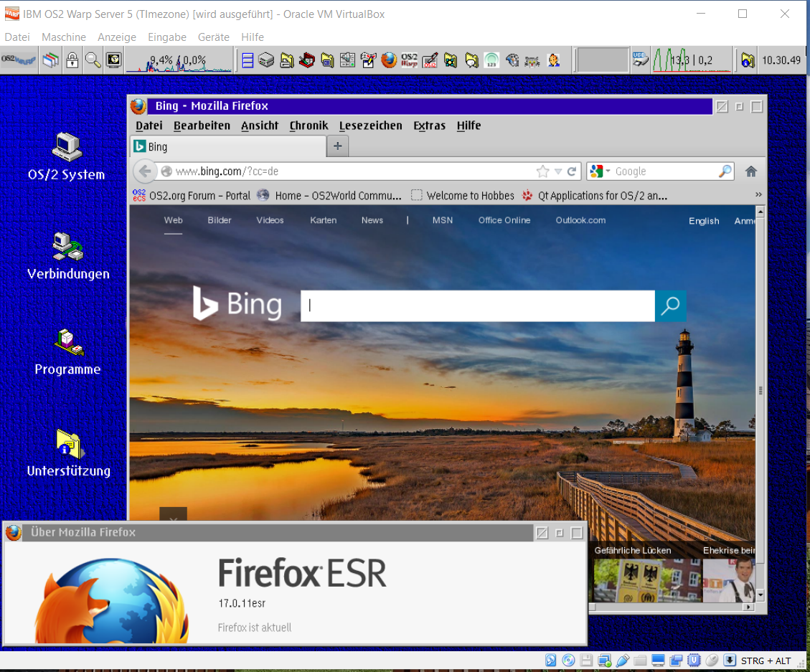810x672 pixels.
Task: Switch Bing language to English
Action: point(704,221)
